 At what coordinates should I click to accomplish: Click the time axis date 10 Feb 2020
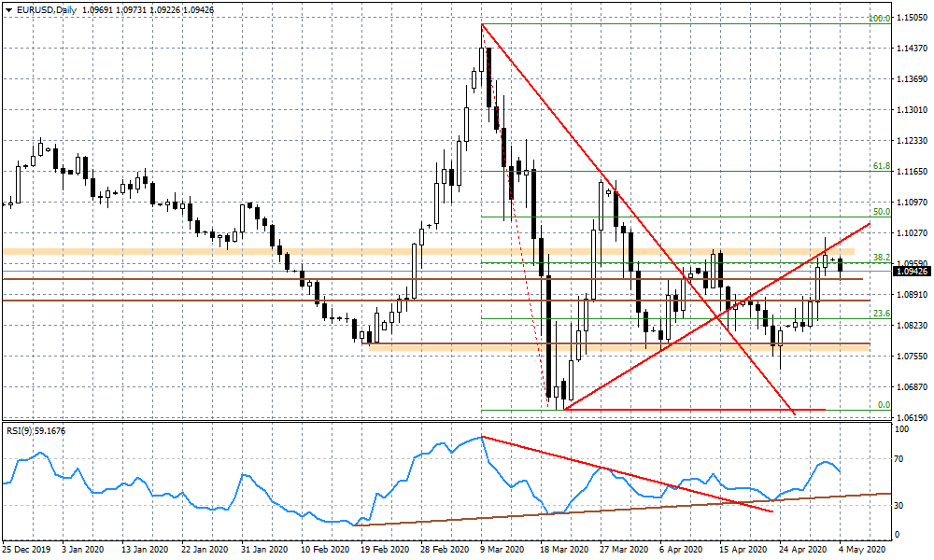tap(325, 550)
